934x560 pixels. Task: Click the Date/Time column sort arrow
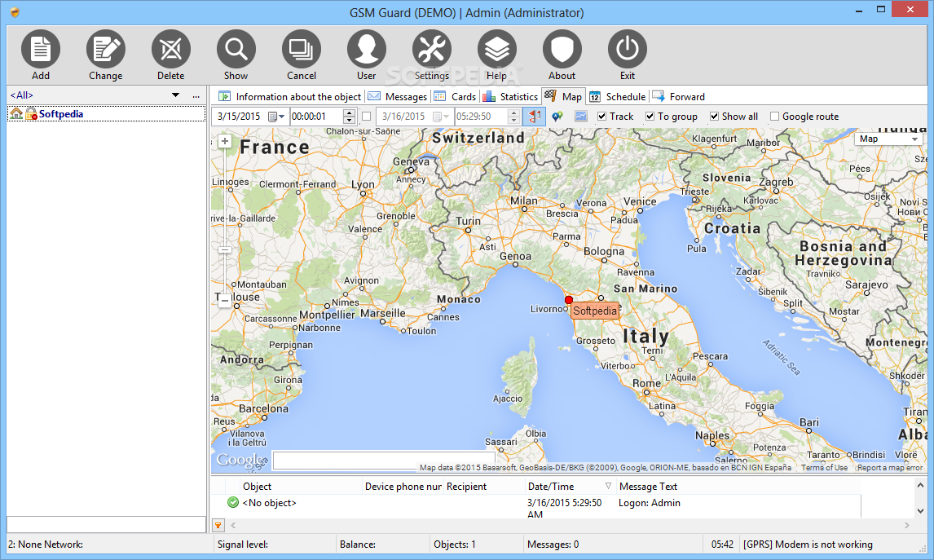pos(608,486)
